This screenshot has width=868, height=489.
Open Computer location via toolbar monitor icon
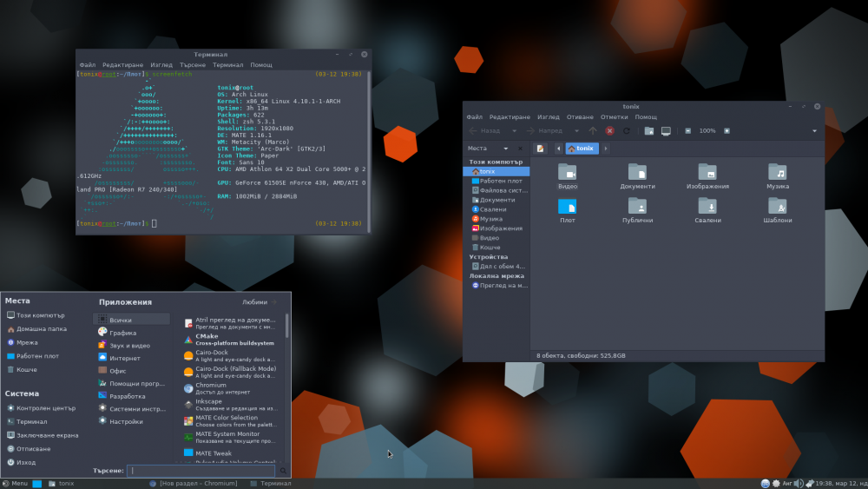tap(666, 130)
